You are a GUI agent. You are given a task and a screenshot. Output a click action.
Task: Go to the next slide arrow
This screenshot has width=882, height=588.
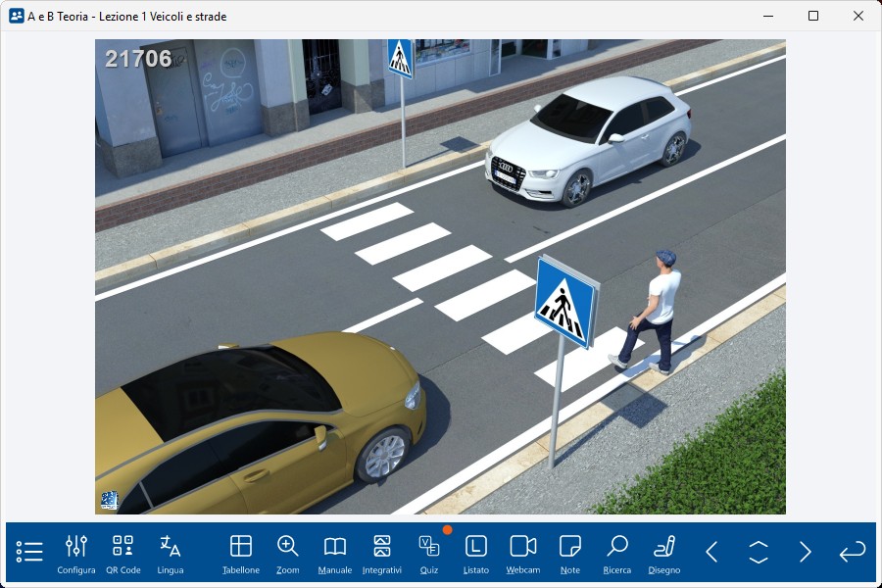point(806,552)
